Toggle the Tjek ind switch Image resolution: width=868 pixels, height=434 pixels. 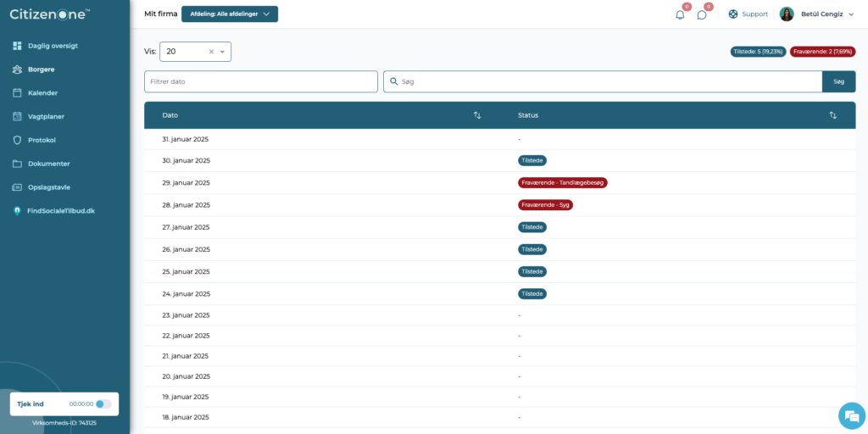103,404
